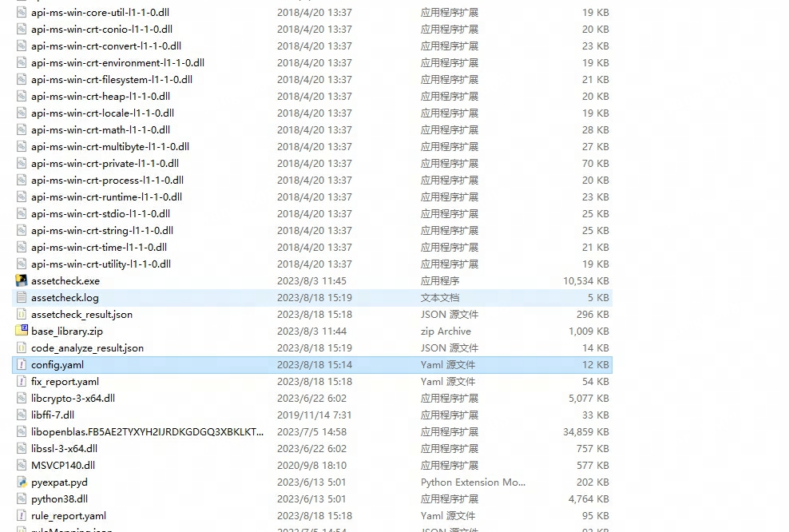Click the pyexpat.pyd Python file icon
The image size is (789, 532).
22,482
